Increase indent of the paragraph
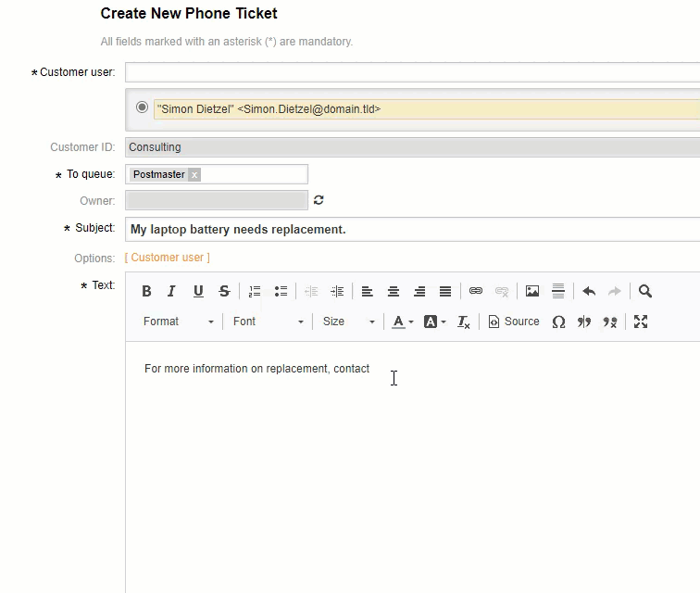700x593 pixels. pos(337,291)
